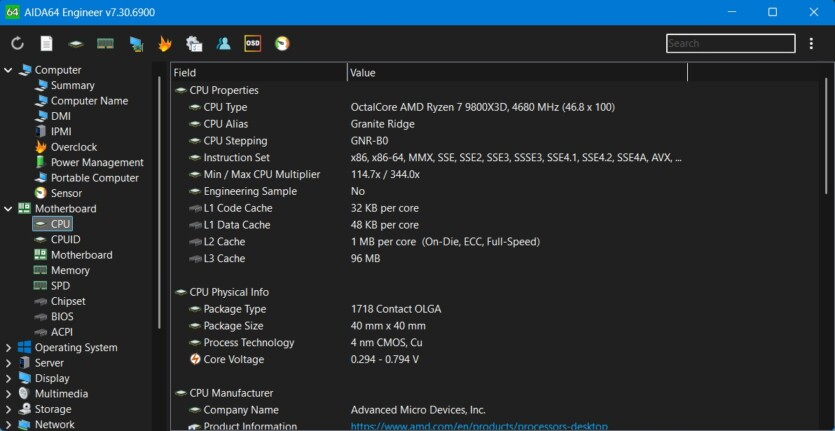This screenshot has width=835, height=431.
Task: Collapse the Computer tree node
Action: 8,70
